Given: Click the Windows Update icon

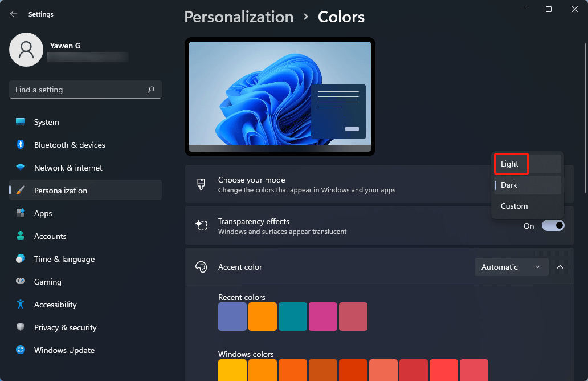Looking at the screenshot, I should coord(21,350).
